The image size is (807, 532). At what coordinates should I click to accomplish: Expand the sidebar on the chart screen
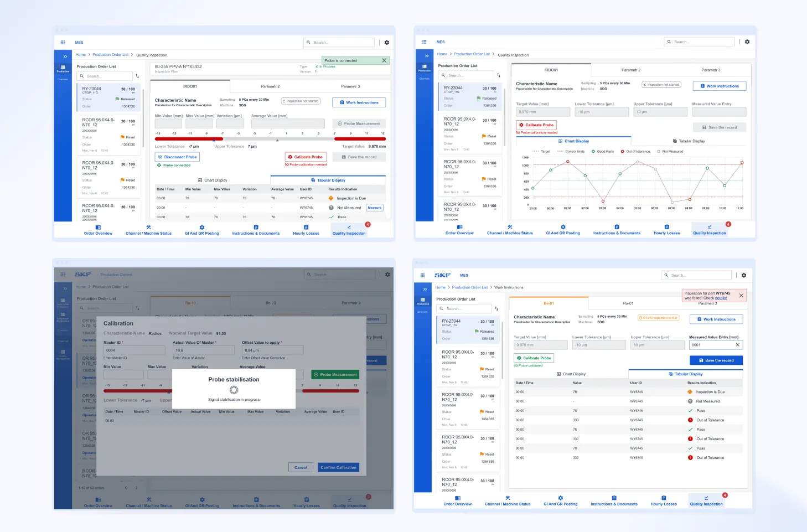(x=426, y=56)
